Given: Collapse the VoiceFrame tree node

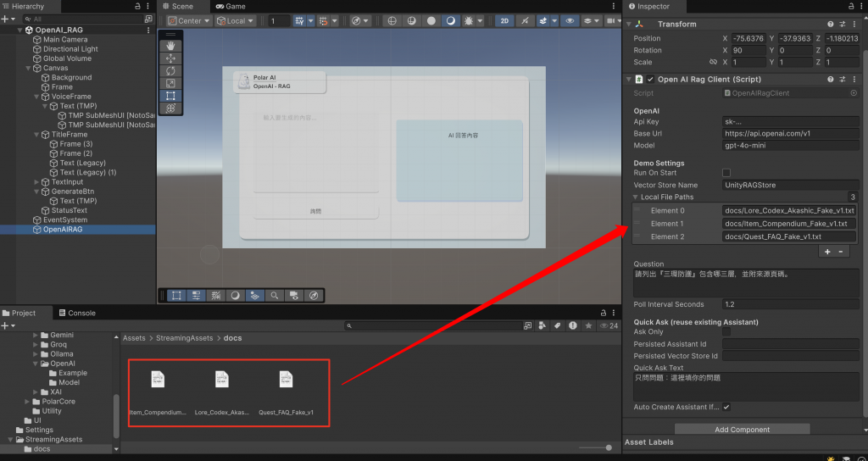Looking at the screenshot, I should [x=36, y=97].
